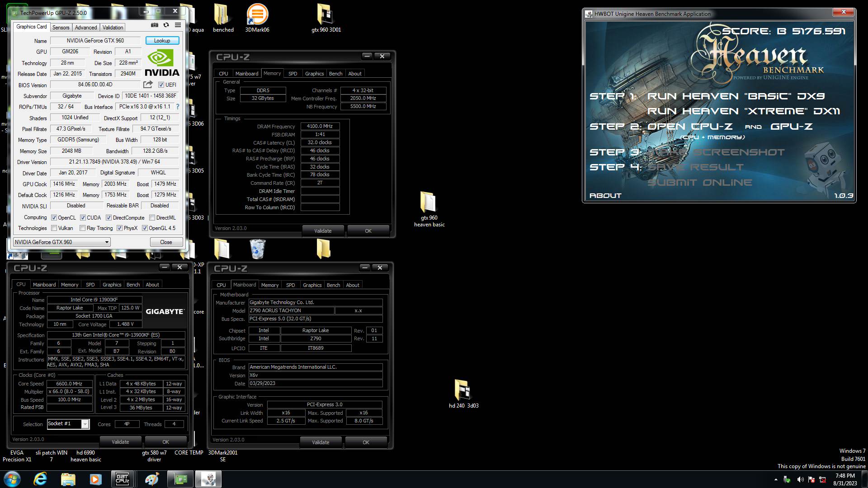Viewport: 868px width, 488px height.
Task: Click SUBMIT ONLINE in Heaven window
Action: coord(700,183)
